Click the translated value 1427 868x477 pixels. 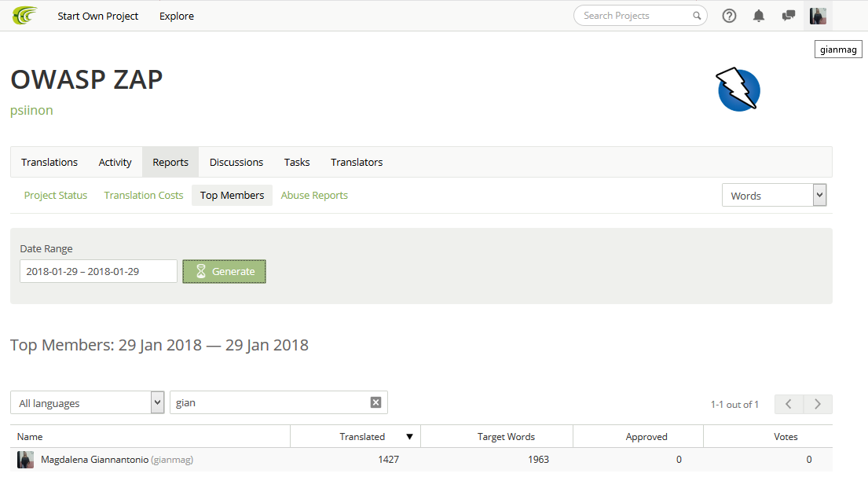click(389, 459)
